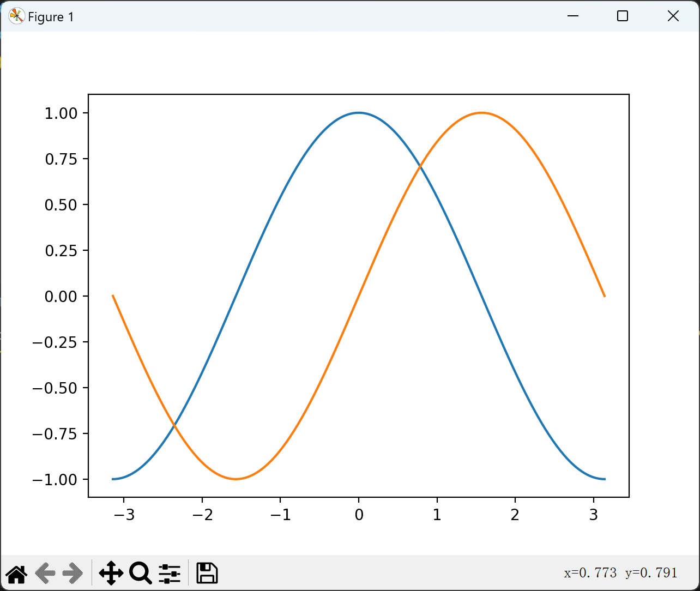Click the −2 x-axis tick label

pos(202,515)
